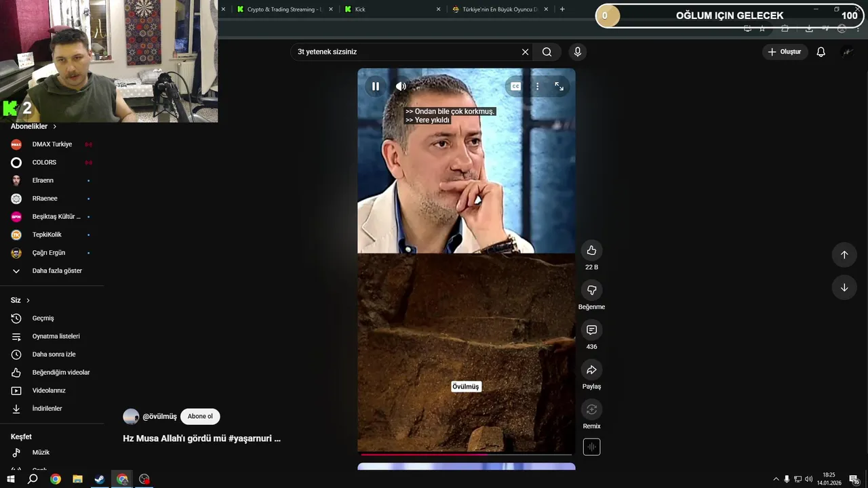Expand 'Daha fazla göster' subscriptions list
The image size is (868, 488).
tap(52, 271)
